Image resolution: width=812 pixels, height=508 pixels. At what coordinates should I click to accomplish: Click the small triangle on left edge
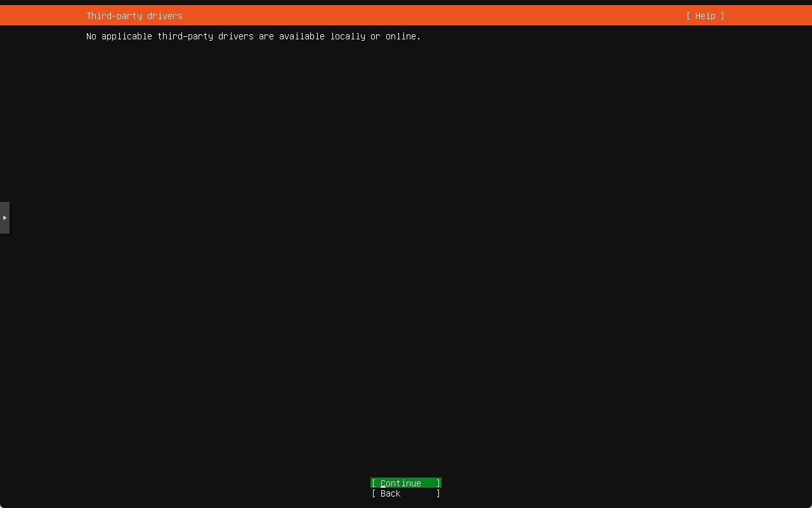pyautogui.click(x=4, y=218)
